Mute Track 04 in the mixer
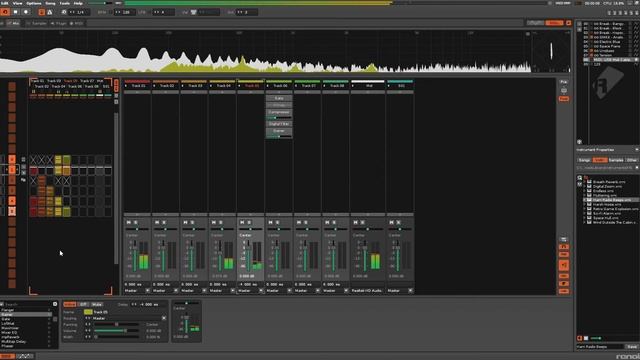This screenshot has height=360, width=640. [x=213, y=222]
